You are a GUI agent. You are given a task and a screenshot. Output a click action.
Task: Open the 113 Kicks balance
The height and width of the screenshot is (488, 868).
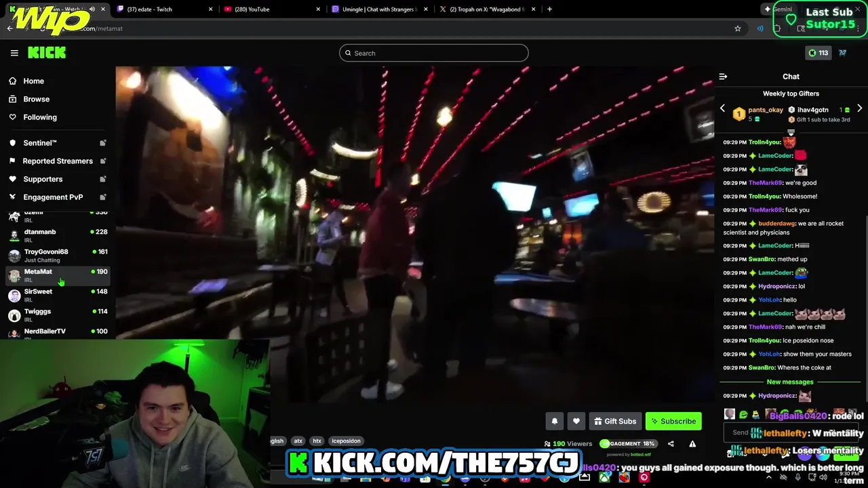pyautogui.click(x=818, y=53)
